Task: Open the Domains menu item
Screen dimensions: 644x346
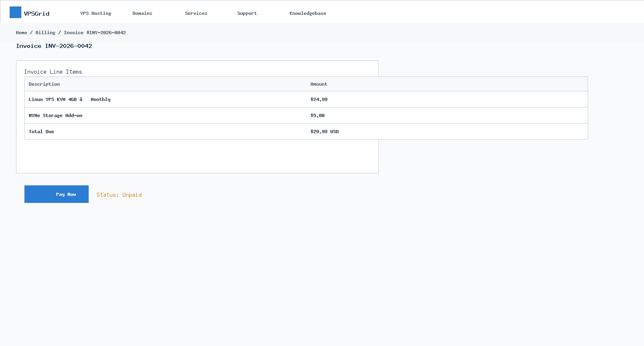Action: click(142, 13)
